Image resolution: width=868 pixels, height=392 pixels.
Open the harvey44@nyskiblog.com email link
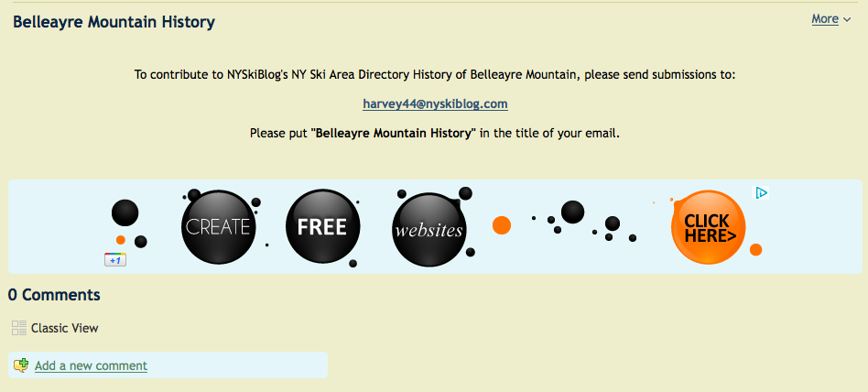[x=435, y=104]
